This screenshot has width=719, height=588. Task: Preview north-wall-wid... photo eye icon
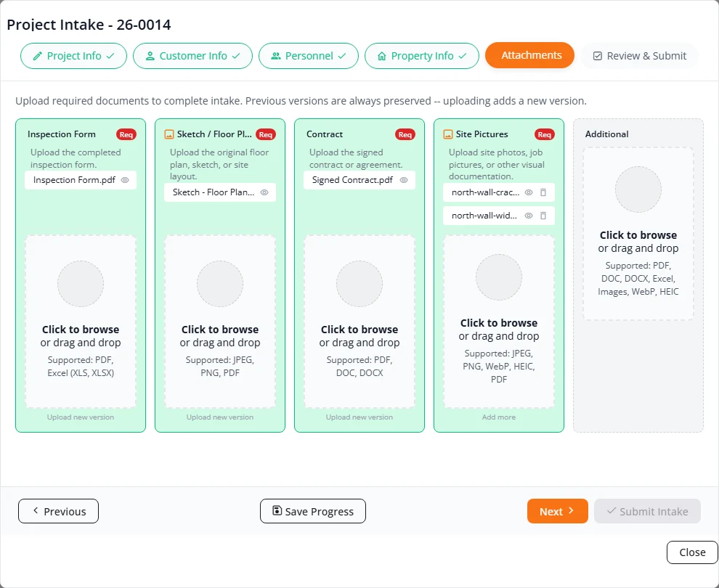[529, 216]
